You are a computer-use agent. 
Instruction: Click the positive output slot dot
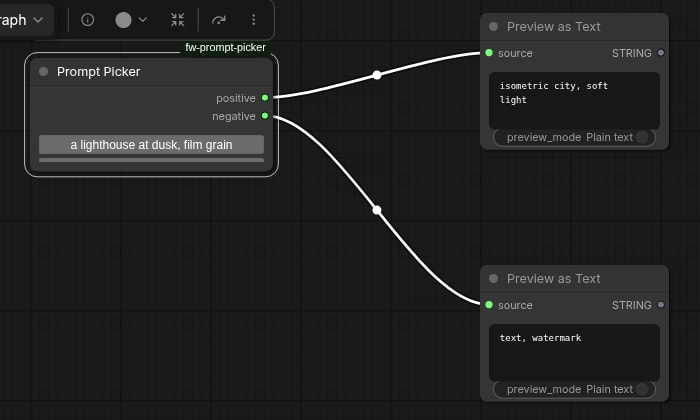pyautogui.click(x=265, y=98)
